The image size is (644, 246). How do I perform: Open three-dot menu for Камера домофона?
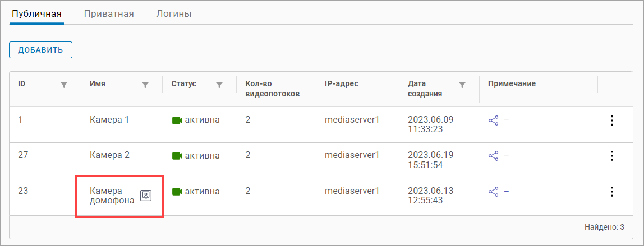click(612, 192)
